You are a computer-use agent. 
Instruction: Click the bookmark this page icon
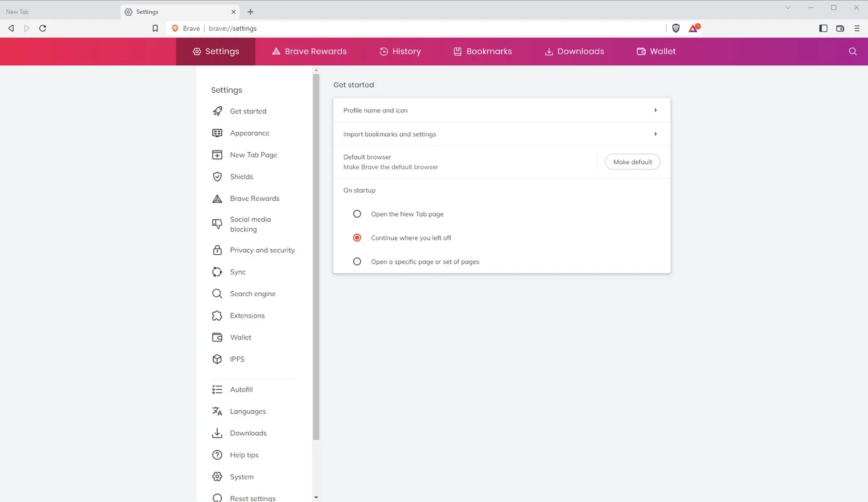155,28
